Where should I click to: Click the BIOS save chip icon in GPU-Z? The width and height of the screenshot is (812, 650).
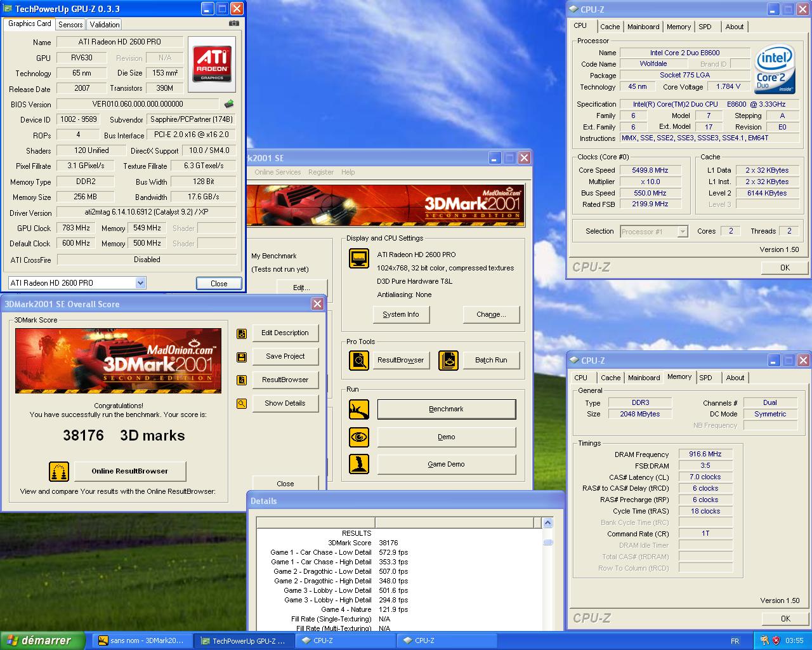coord(229,104)
